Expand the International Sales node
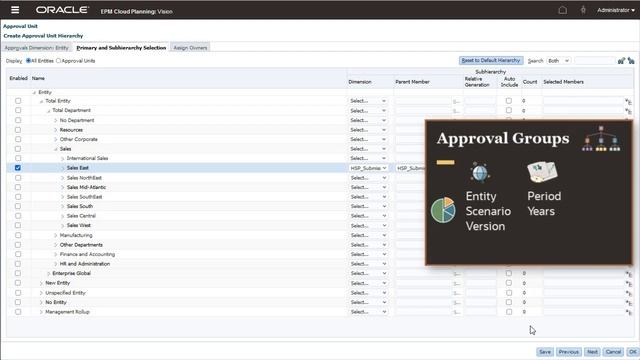The height and width of the screenshot is (360, 640). click(62, 158)
